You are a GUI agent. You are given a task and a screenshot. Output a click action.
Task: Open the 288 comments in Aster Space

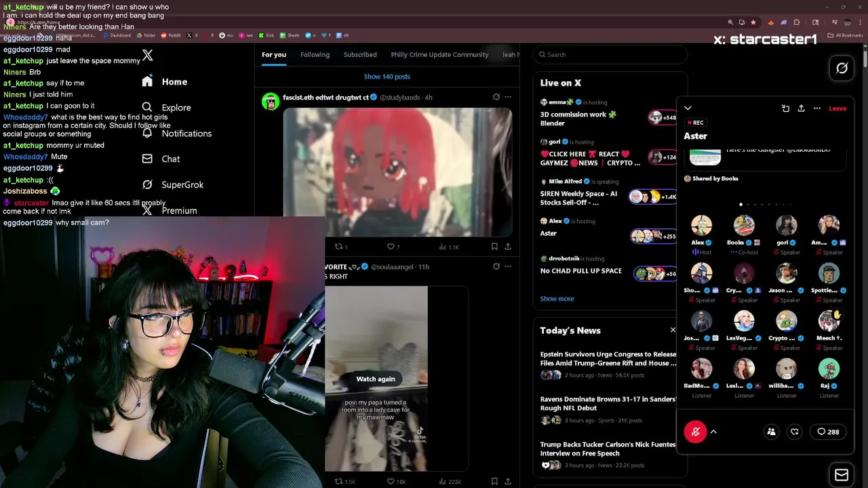(828, 432)
